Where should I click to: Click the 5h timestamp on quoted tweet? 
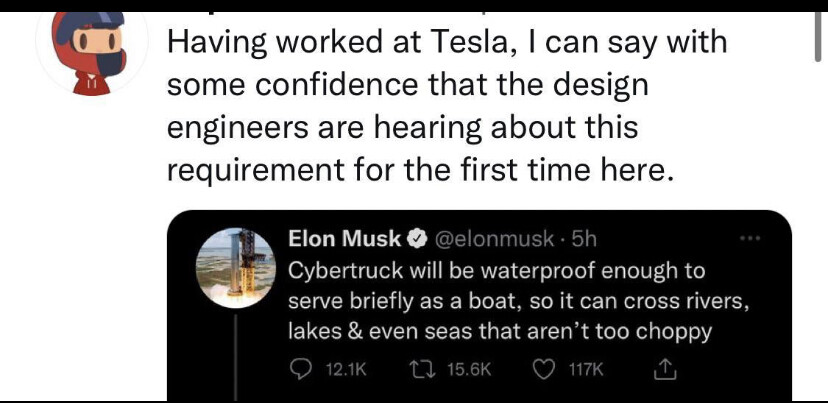pyautogui.click(x=581, y=240)
